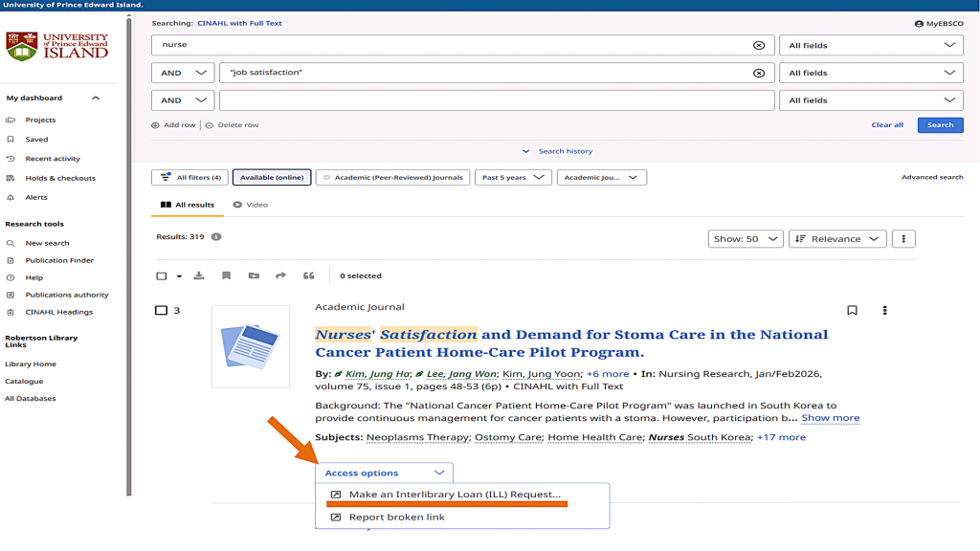Select Make an Interlibrary Loan Request
This screenshot has height=551, width=980.
point(455,495)
